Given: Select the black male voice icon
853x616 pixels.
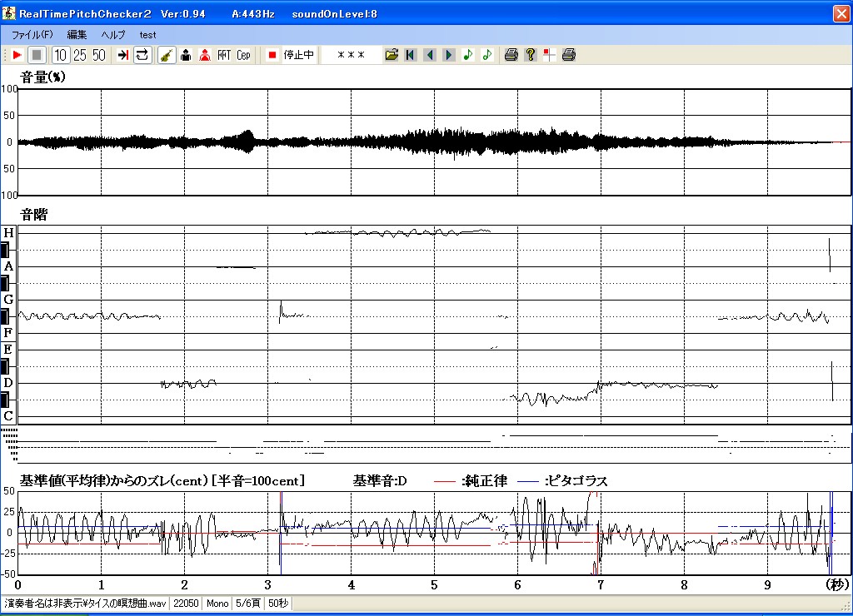Looking at the screenshot, I should pos(186,55).
